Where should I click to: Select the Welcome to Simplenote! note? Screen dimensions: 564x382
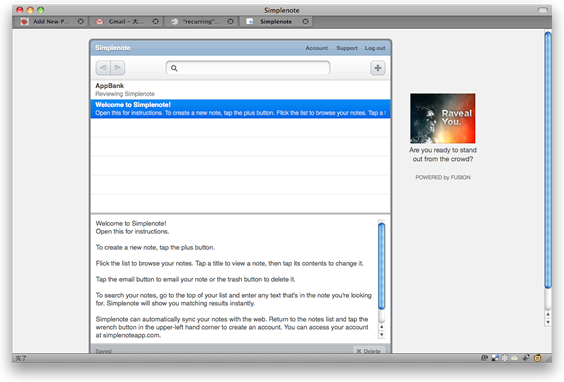tap(240, 109)
